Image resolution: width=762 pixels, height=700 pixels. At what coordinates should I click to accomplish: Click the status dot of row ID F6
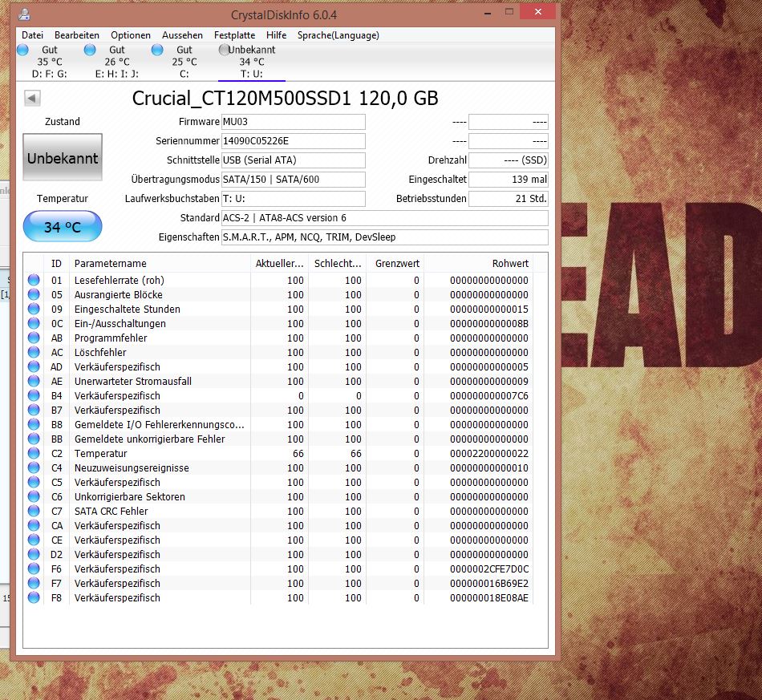34,568
